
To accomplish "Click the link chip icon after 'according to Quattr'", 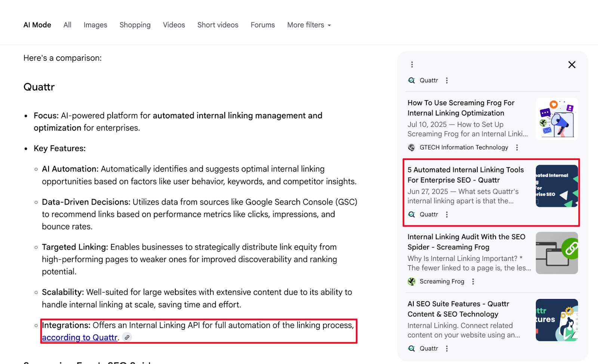I will [127, 337].
